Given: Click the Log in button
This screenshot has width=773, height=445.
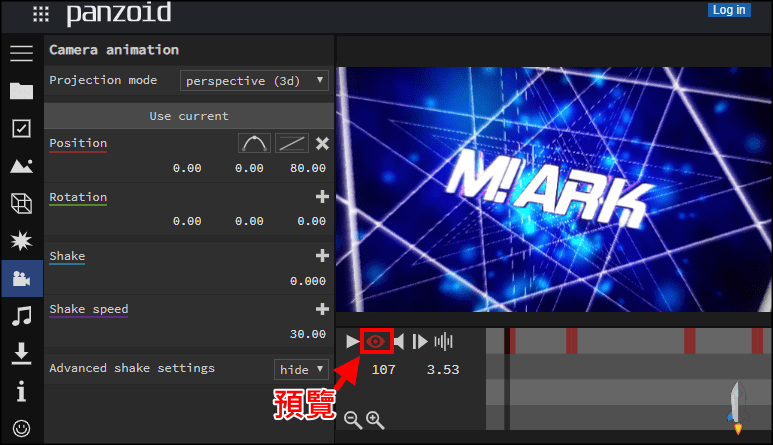Looking at the screenshot, I should coord(728,10).
